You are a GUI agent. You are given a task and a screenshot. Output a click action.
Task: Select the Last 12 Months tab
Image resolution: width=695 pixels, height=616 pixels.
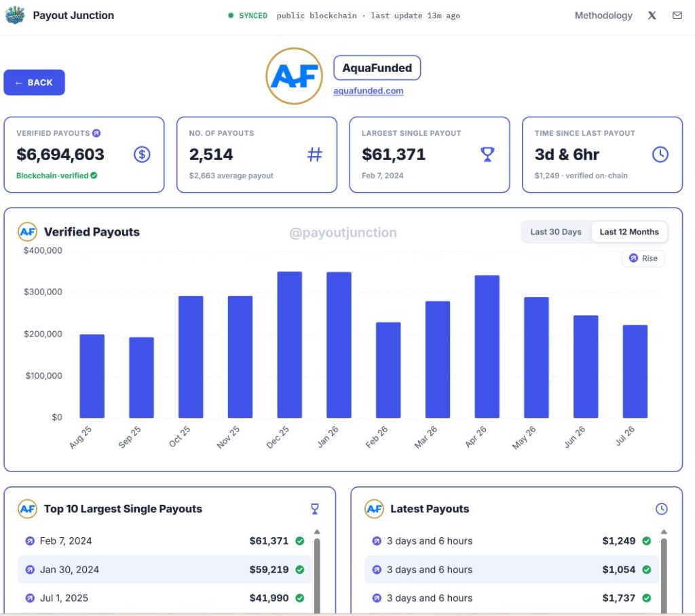point(629,232)
